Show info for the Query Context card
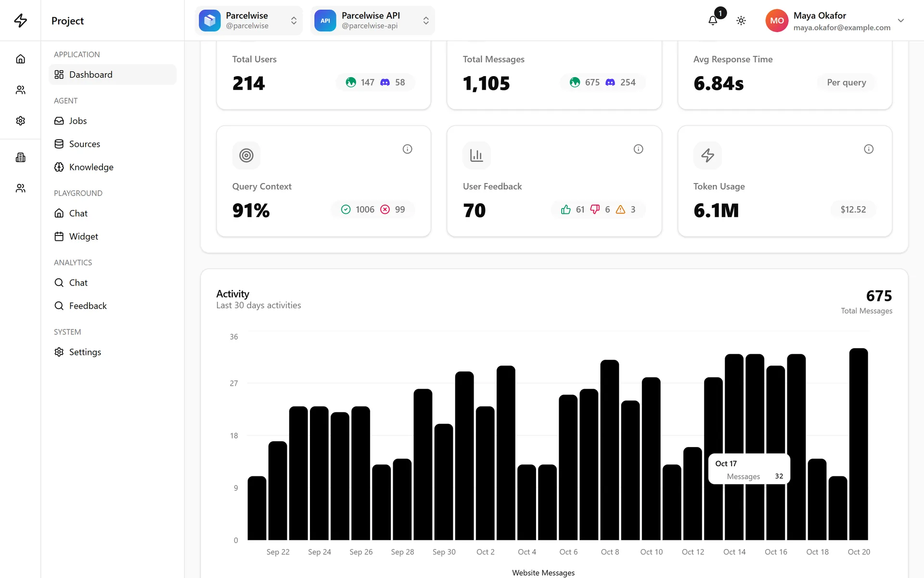The width and height of the screenshot is (924, 578). tap(407, 149)
